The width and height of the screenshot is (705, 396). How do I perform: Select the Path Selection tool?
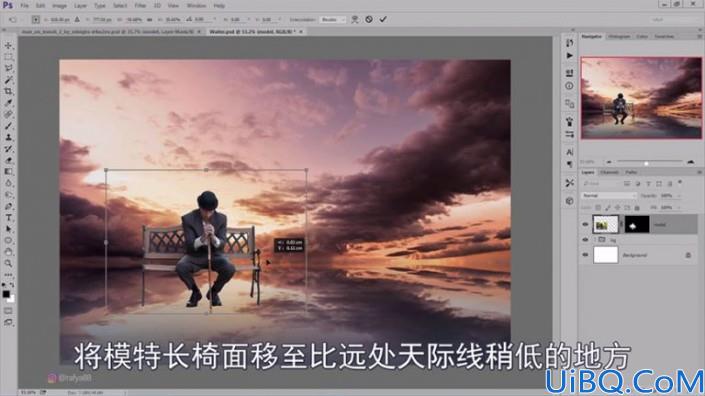[9, 229]
